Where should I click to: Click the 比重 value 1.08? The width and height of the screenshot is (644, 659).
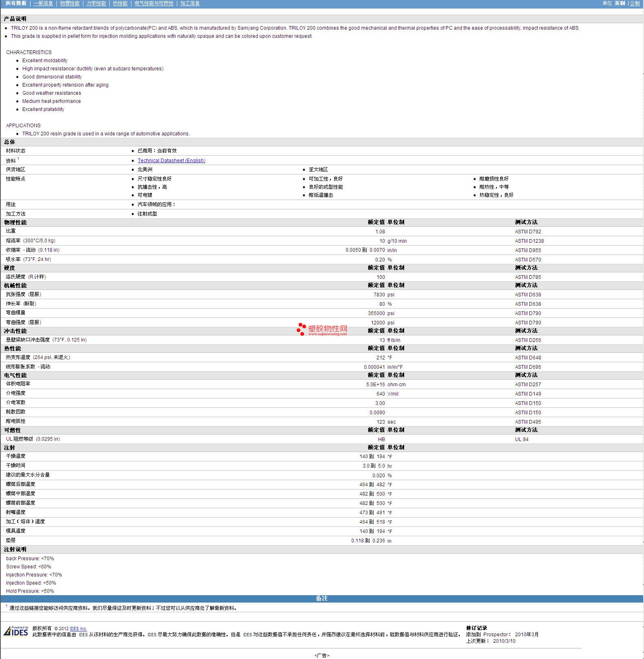[x=380, y=232]
